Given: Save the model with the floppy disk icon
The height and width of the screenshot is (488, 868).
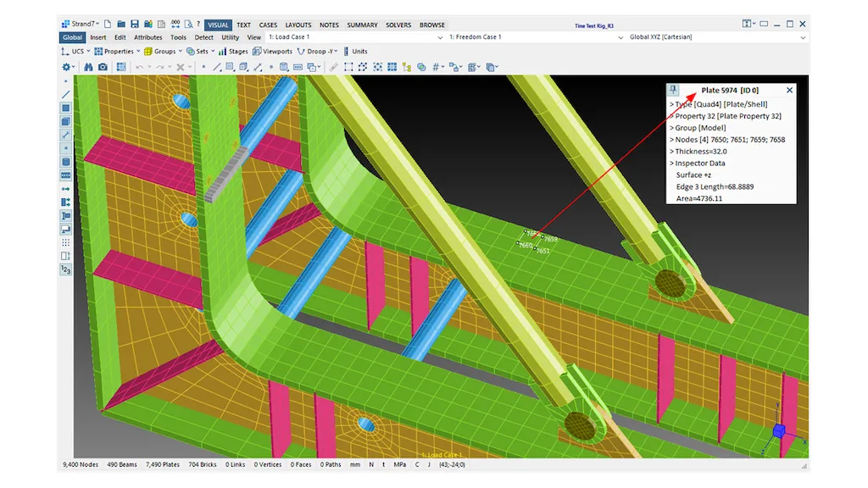Looking at the screenshot, I should tap(135, 25).
